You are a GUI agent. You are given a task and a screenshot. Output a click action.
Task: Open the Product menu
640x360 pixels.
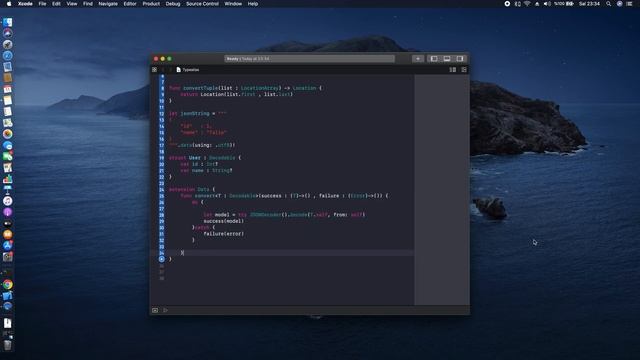pyautogui.click(x=151, y=4)
